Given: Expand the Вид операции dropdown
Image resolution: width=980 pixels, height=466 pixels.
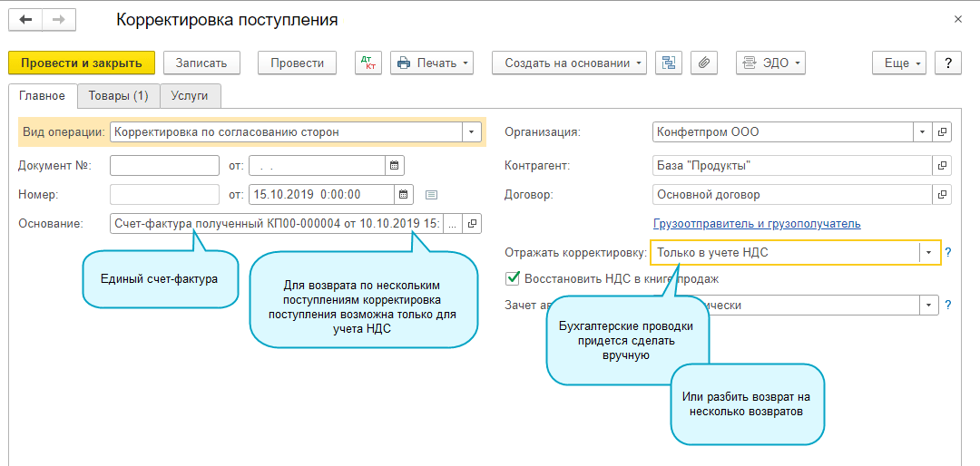Looking at the screenshot, I should 472,132.
